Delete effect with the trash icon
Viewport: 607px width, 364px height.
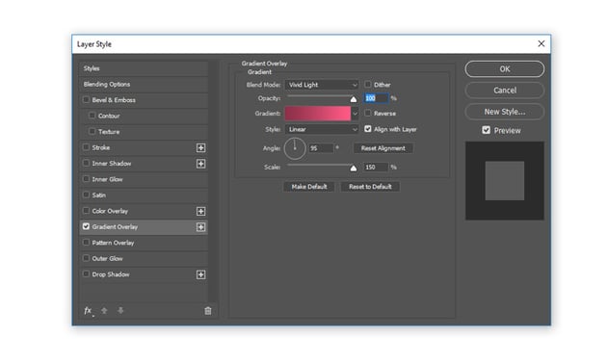(208, 311)
